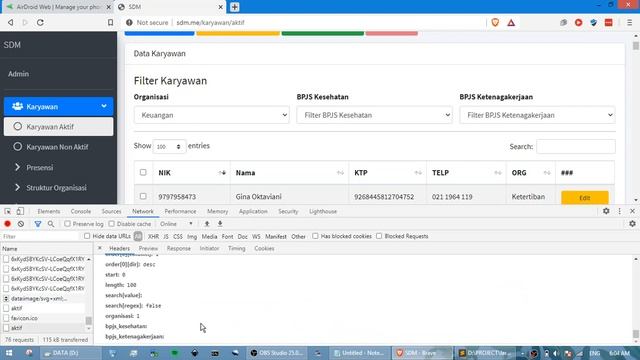Click the export HAR download arrow icon
Viewport: 640px width, 360px height.
pos(220,224)
